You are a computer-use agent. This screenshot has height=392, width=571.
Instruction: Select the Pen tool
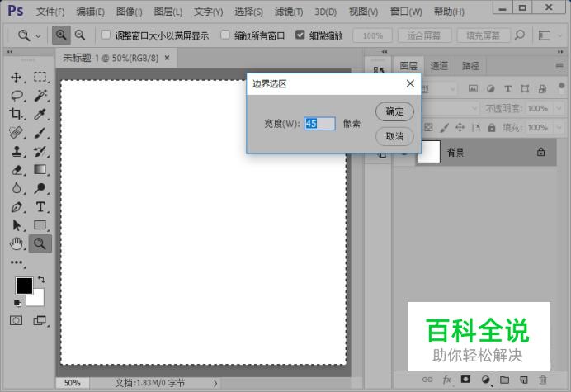(x=16, y=207)
